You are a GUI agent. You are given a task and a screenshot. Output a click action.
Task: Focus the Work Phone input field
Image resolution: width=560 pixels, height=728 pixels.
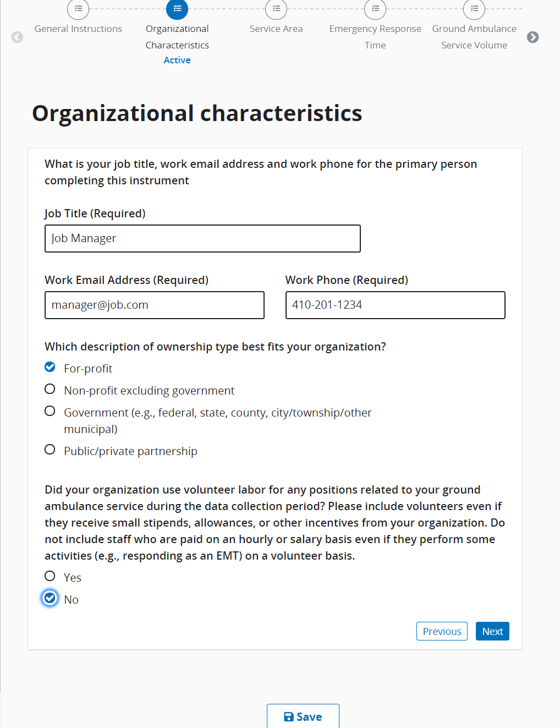point(395,305)
